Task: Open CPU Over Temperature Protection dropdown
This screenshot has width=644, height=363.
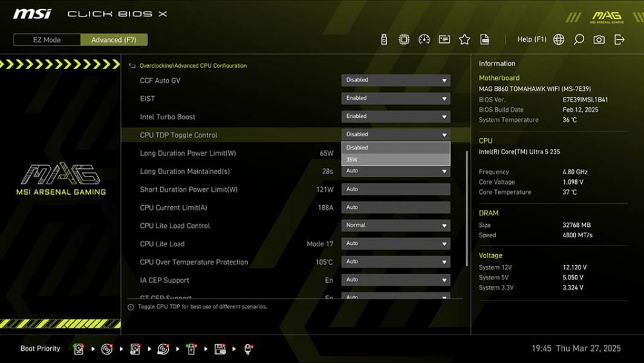Action: [x=395, y=261]
